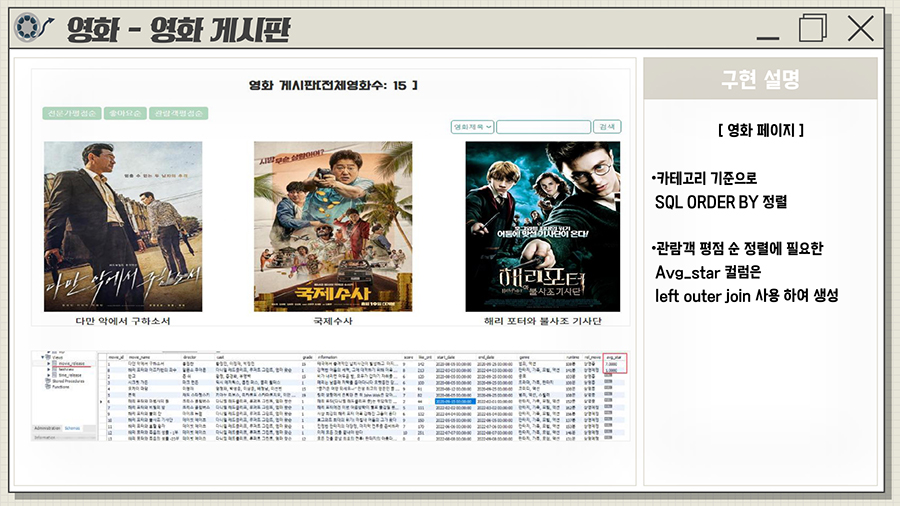
Task: Minimize the 영화 게시판 window
Action: coord(767,37)
